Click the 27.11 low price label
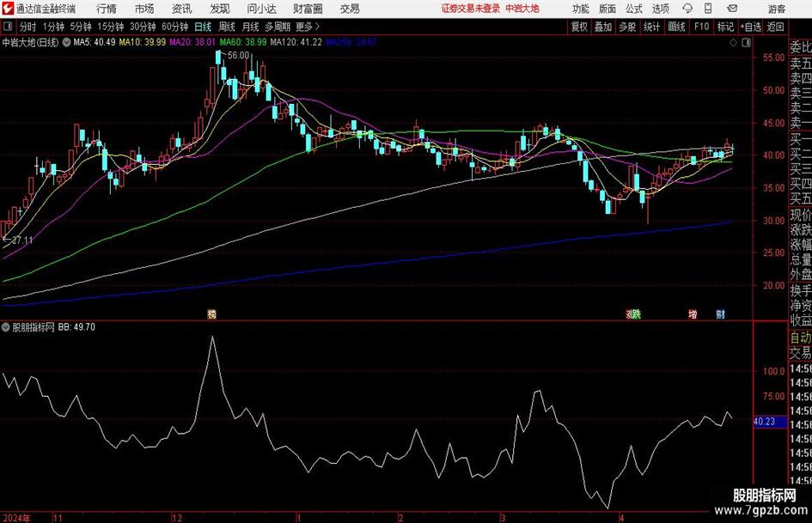The width and height of the screenshot is (812, 523). pos(22,240)
